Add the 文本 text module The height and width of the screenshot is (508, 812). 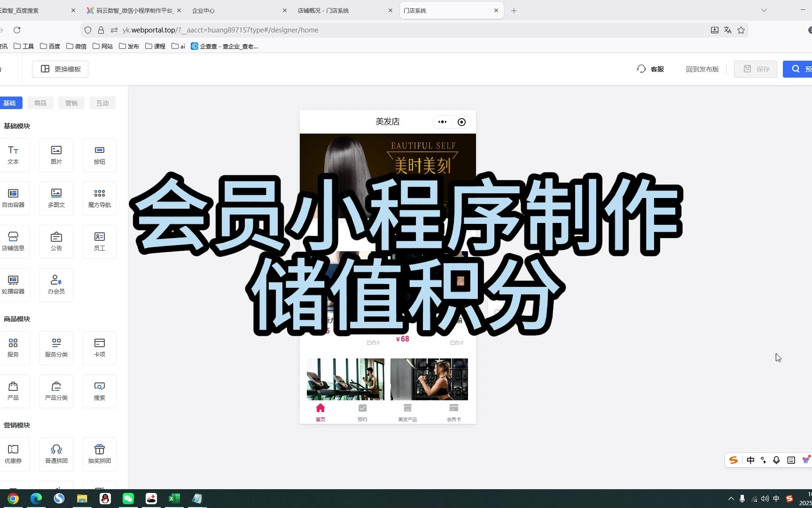point(13,155)
